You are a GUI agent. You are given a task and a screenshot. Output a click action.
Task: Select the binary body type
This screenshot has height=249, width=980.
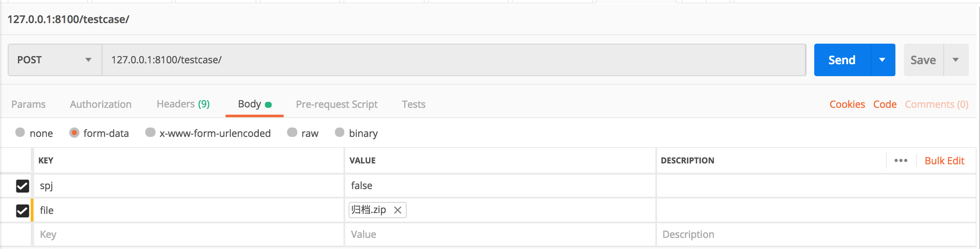pyautogui.click(x=340, y=133)
